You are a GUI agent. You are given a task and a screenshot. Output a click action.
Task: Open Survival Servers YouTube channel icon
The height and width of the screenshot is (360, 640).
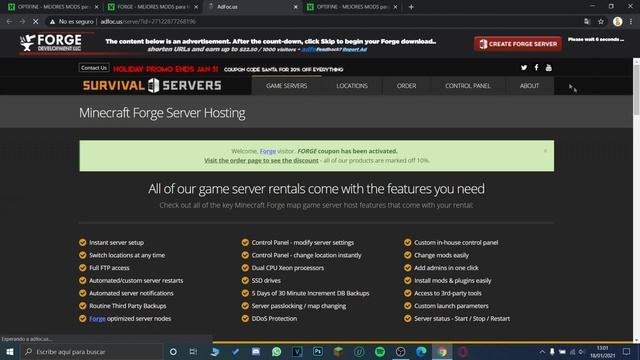[549, 68]
